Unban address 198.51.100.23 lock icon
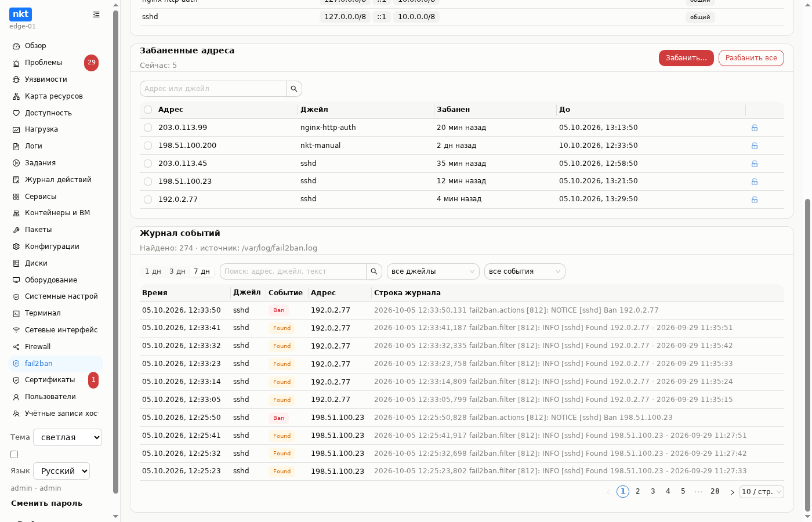Screen dimensions: 812x522 [x=755, y=182]
